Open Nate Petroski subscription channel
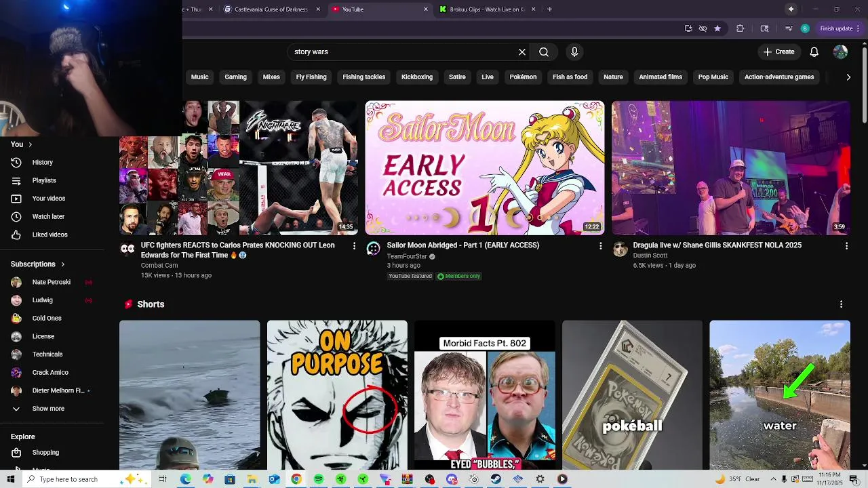The height and width of the screenshot is (488, 868). coord(52,282)
